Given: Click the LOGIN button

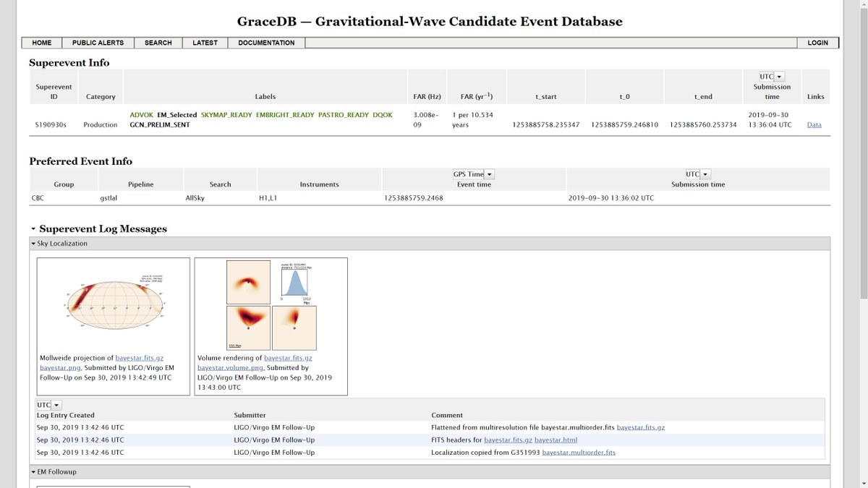Looking at the screenshot, I should point(817,43).
